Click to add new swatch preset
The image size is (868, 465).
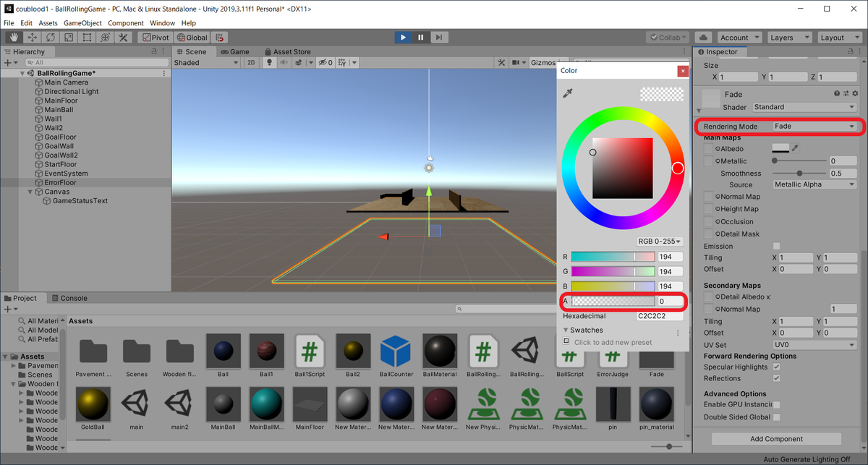613,342
